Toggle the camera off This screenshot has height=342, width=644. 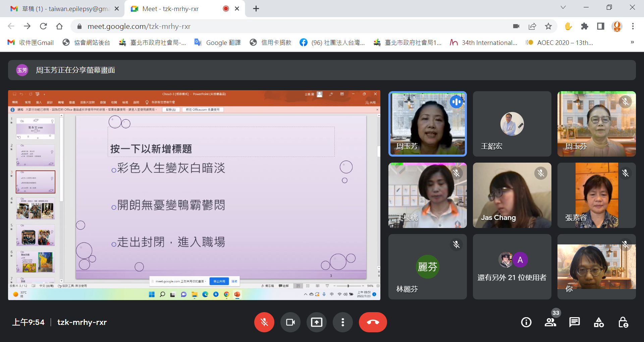click(290, 322)
